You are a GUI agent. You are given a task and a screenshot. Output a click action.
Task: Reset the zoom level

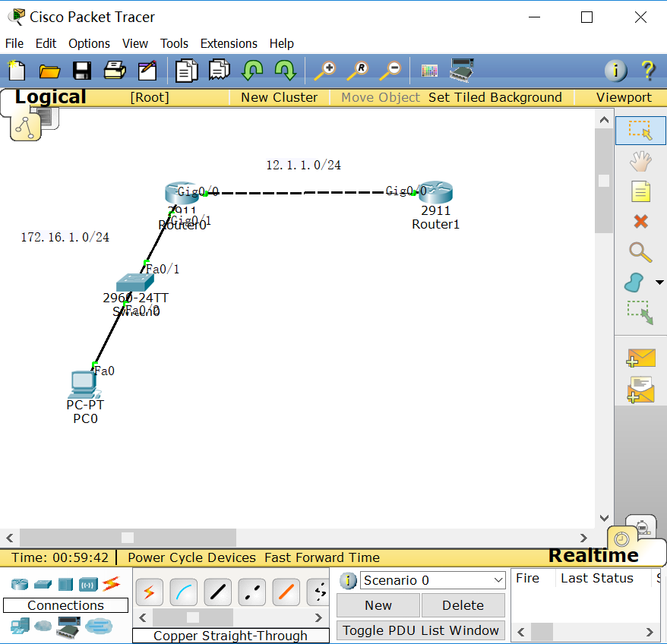tap(358, 71)
